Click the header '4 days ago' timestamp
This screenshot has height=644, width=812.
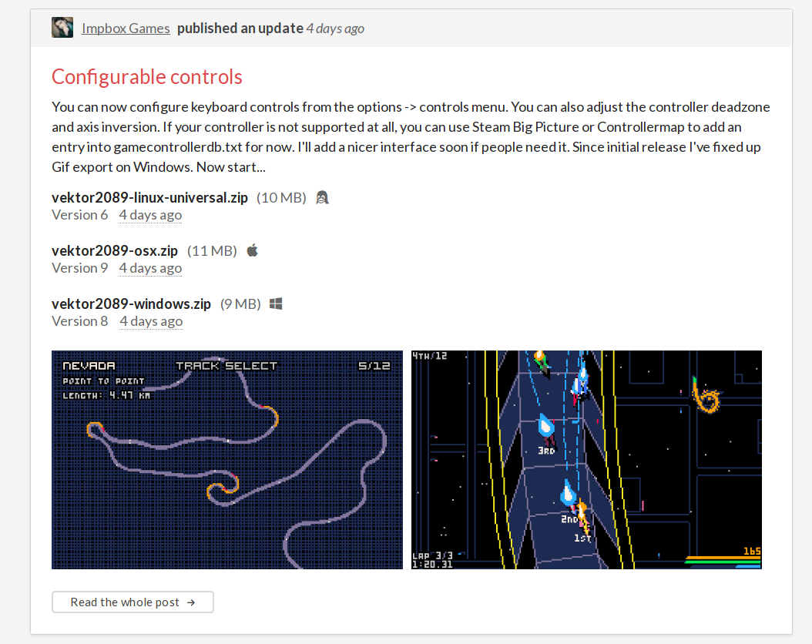click(335, 29)
